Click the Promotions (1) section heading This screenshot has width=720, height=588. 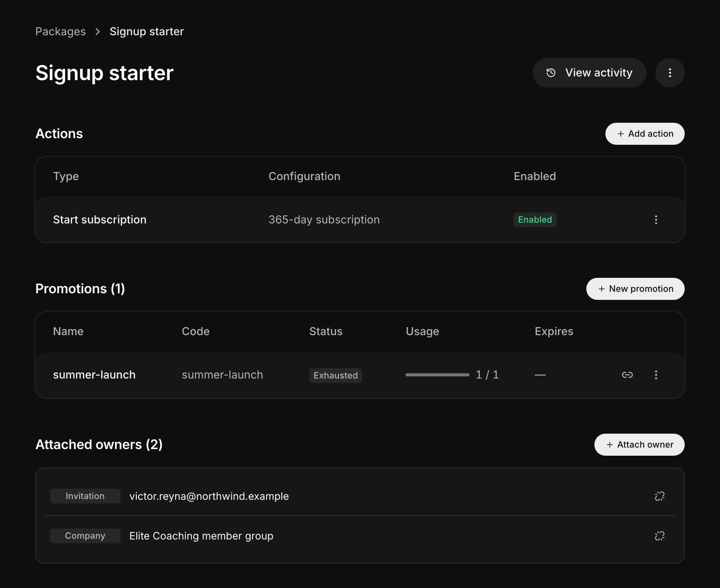tap(80, 289)
